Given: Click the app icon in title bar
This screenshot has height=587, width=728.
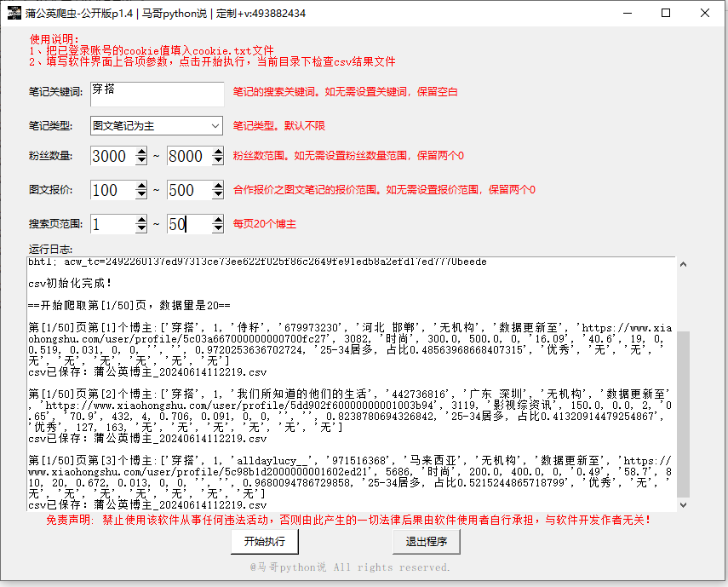Looking at the screenshot, I should [x=14, y=13].
